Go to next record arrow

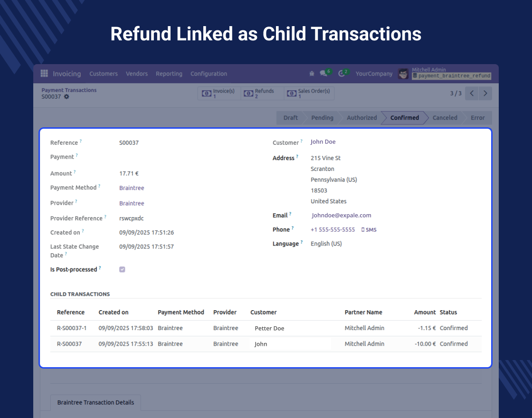click(x=485, y=94)
